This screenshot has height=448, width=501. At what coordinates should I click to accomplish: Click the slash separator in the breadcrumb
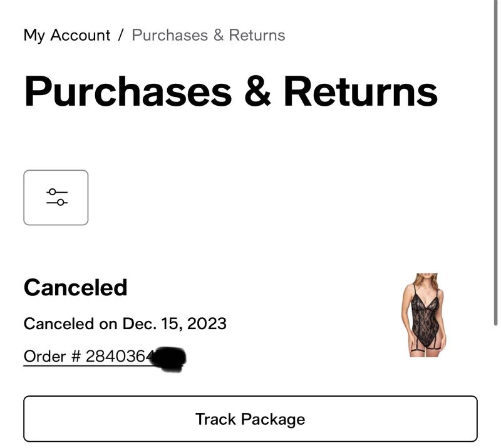[x=121, y=35]
